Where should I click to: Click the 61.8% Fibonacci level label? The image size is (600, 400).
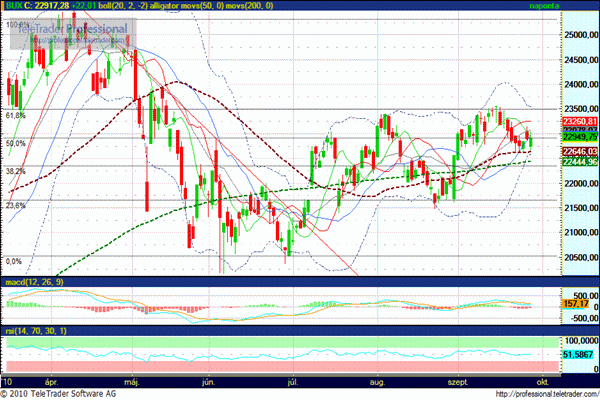click(14, 116)
